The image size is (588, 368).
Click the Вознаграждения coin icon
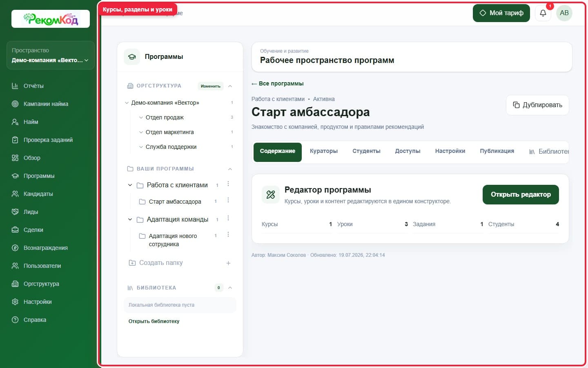[15, 248]
